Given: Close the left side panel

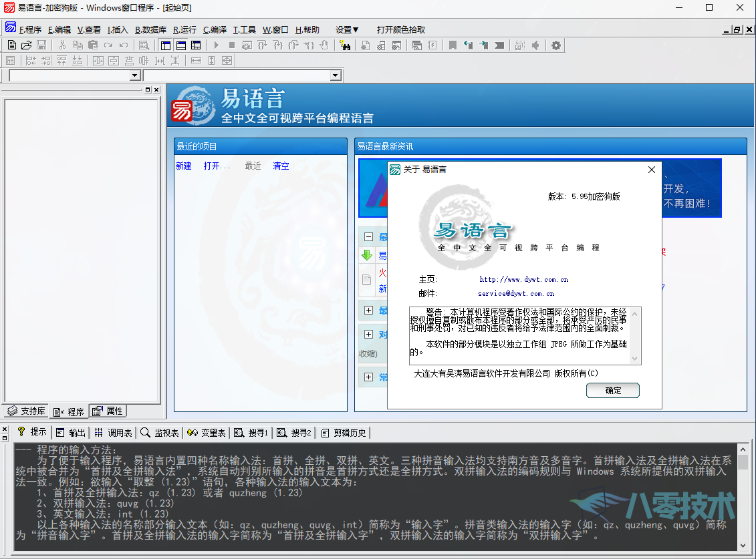Looking at the screenshot, I should [x=156, y=89].
